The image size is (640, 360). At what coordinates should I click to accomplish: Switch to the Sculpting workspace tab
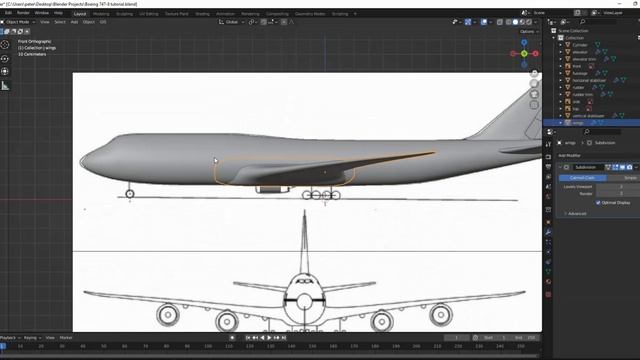tap(124, 13)
